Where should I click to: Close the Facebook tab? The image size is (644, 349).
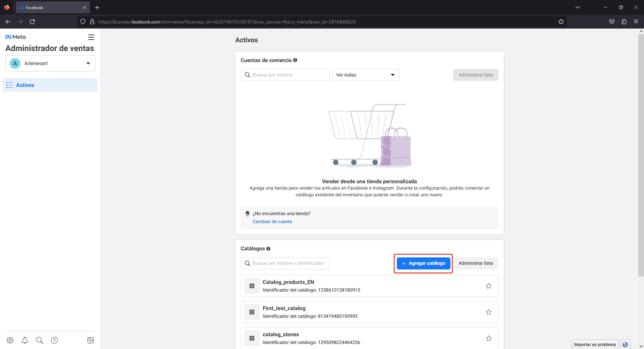pos(85,8)
